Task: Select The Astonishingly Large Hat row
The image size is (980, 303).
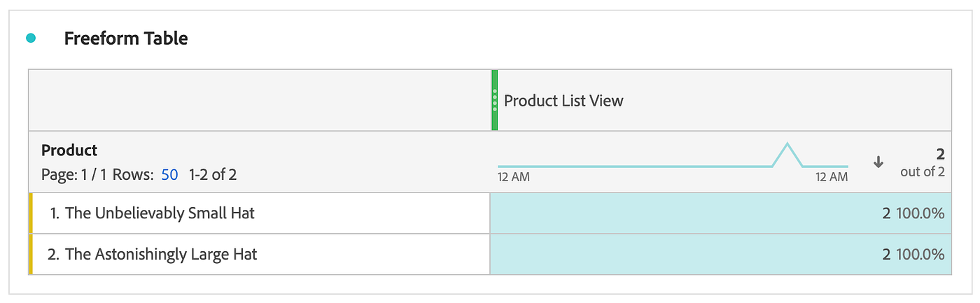Action: 161,254
